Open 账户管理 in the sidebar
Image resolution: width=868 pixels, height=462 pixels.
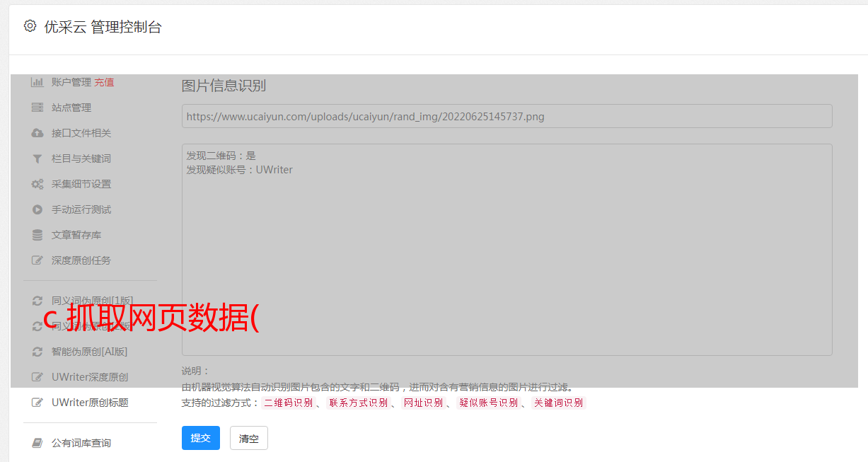[x=71, y=82]
